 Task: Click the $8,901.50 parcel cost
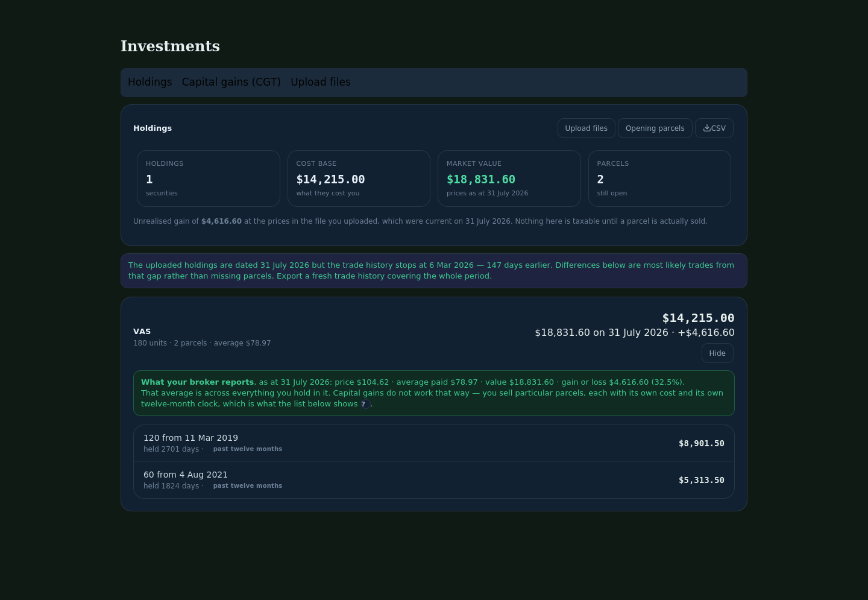tap(701, 443)
